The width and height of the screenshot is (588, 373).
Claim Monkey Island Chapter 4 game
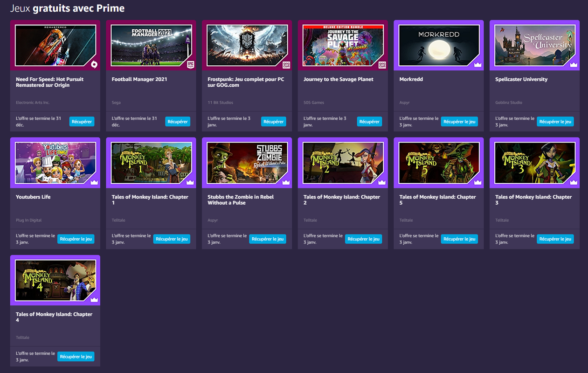(x=76, y=357)
